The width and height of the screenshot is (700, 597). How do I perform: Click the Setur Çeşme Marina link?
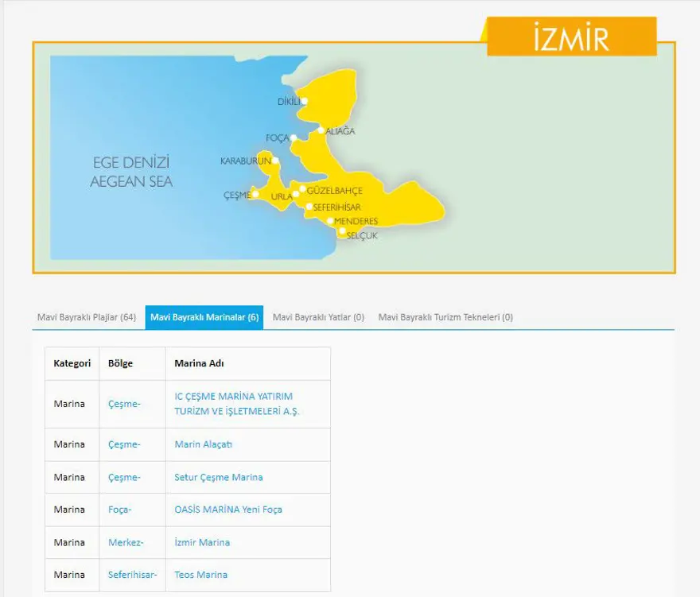point(219,477)
